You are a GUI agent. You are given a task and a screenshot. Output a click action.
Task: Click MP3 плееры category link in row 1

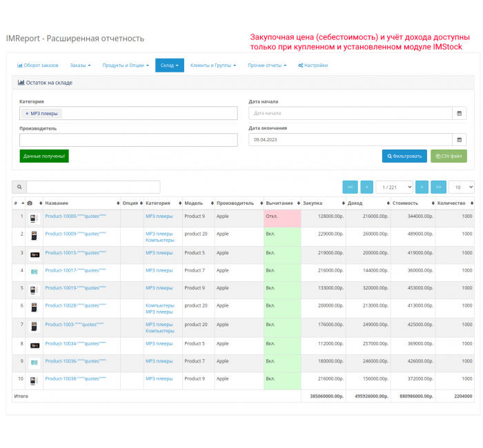click(159, 216)
